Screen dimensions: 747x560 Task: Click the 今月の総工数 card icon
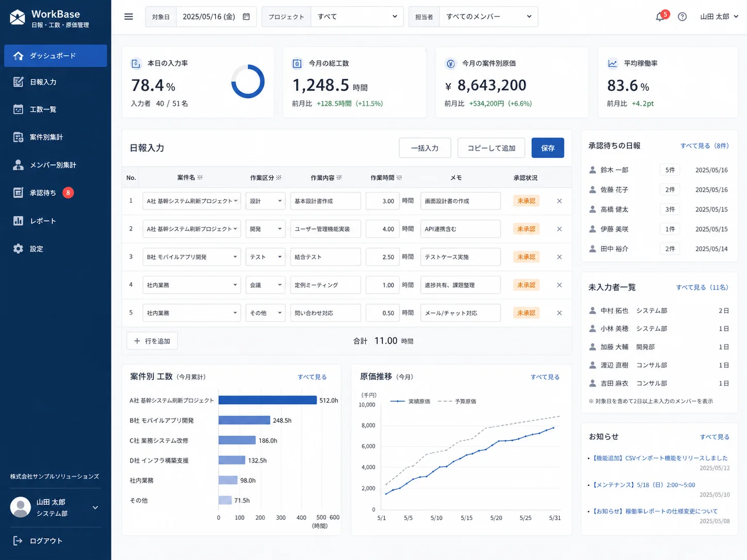coord(297,63)
